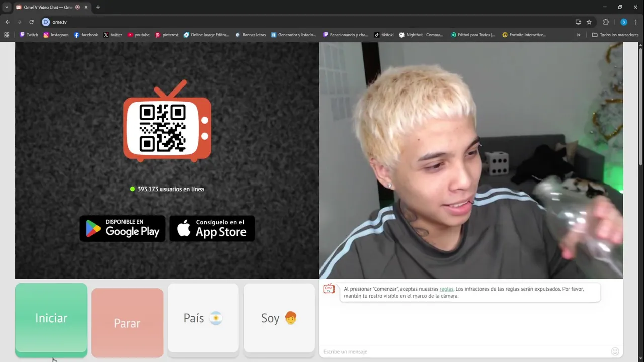The height and width of the screenshot is (362, 644).
Task: Open the Banner letras bookmark
Action: point(251,35)
